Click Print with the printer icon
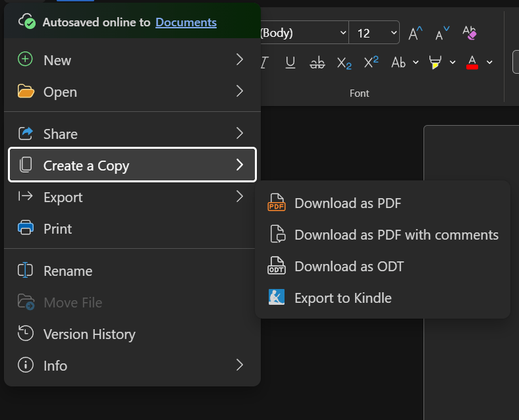519x420 pixels. [57, 229]
